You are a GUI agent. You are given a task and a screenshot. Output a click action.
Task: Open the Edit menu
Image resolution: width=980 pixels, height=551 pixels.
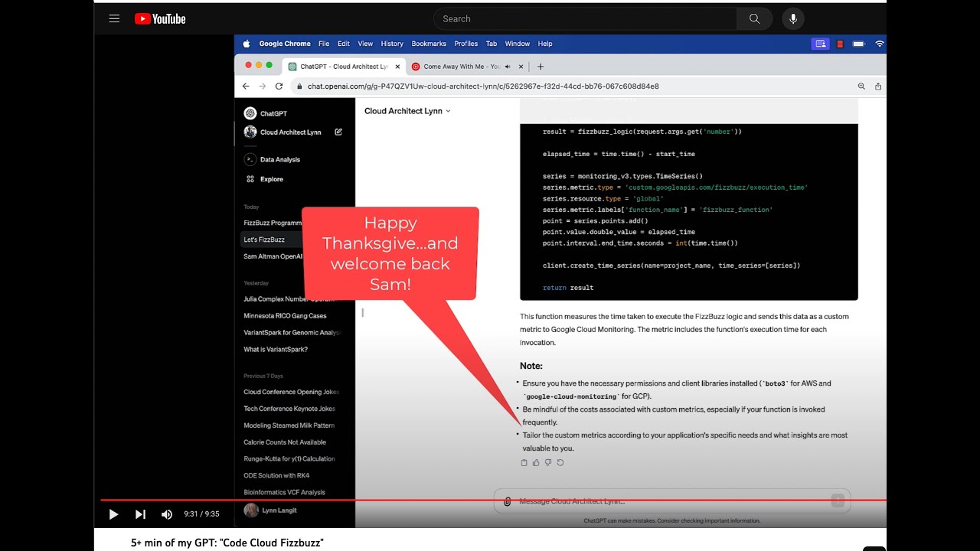(x=344, y=44)
